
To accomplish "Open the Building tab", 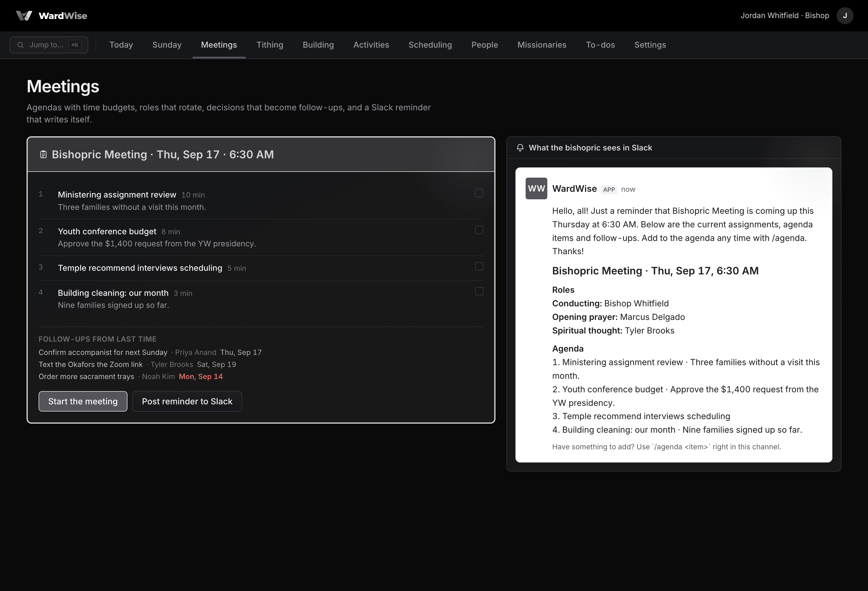I will (x=318, y=45).
